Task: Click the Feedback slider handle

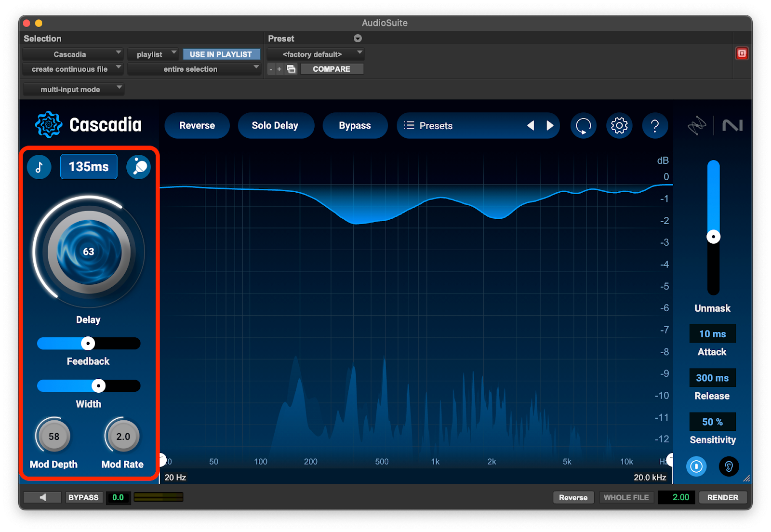Action: click(88, 344)
